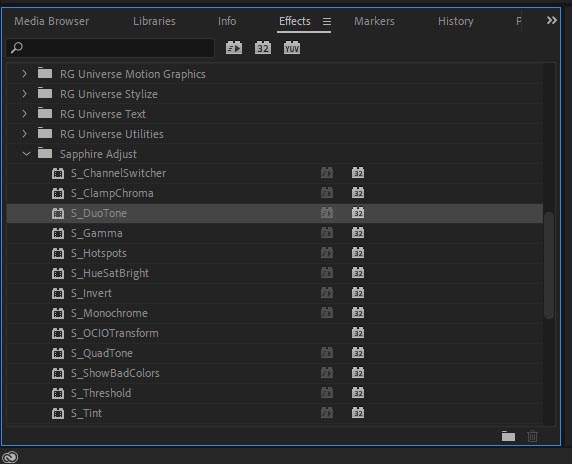Viewport: 572px width, 464px height.
Task: Click S_HueSatBright effect icon
Action: (58, 273)
